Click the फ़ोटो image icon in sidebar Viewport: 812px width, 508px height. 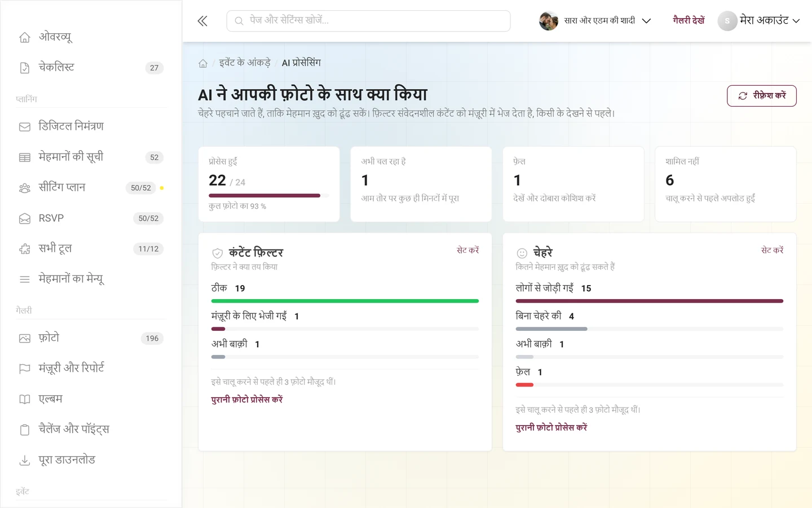click(25, 339)
